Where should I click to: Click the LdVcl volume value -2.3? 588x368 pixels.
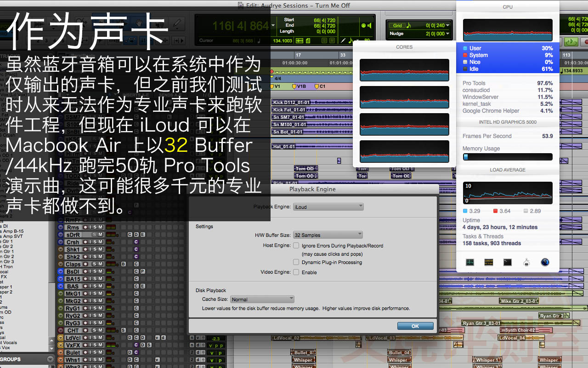pyautogui.click(x=215, y=339)
